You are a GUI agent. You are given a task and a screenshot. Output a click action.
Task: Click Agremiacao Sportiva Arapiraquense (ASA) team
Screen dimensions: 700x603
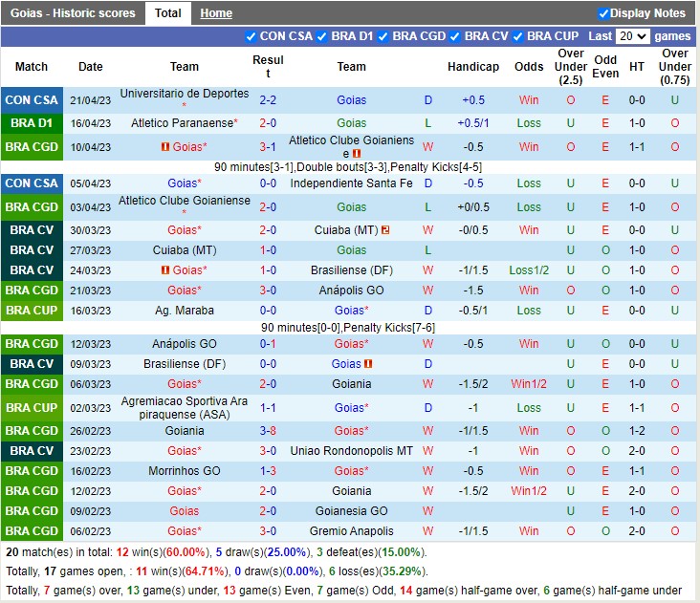[185, 408]
